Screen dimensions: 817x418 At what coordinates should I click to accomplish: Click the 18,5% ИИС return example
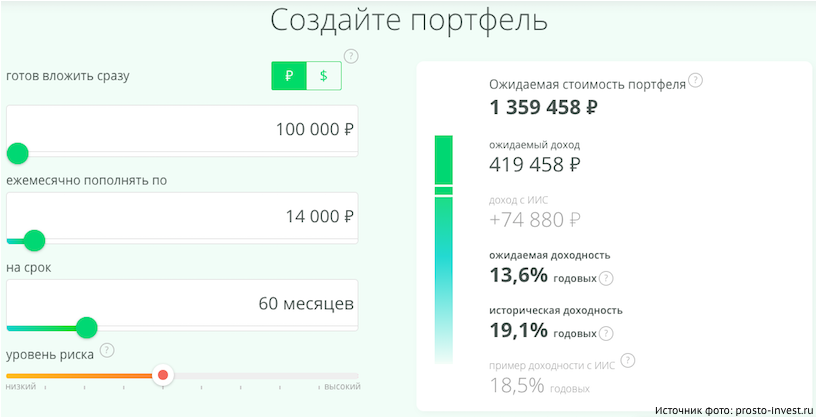pos(517,385)
